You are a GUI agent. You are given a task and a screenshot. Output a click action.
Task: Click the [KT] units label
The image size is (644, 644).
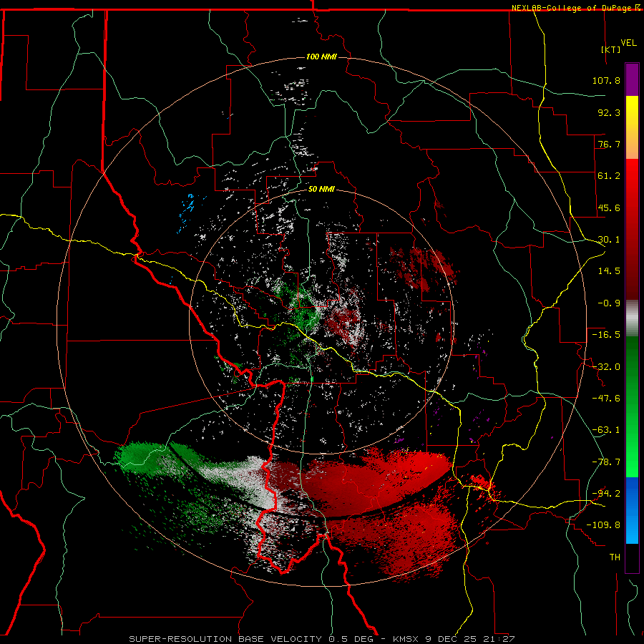(611, 49)
